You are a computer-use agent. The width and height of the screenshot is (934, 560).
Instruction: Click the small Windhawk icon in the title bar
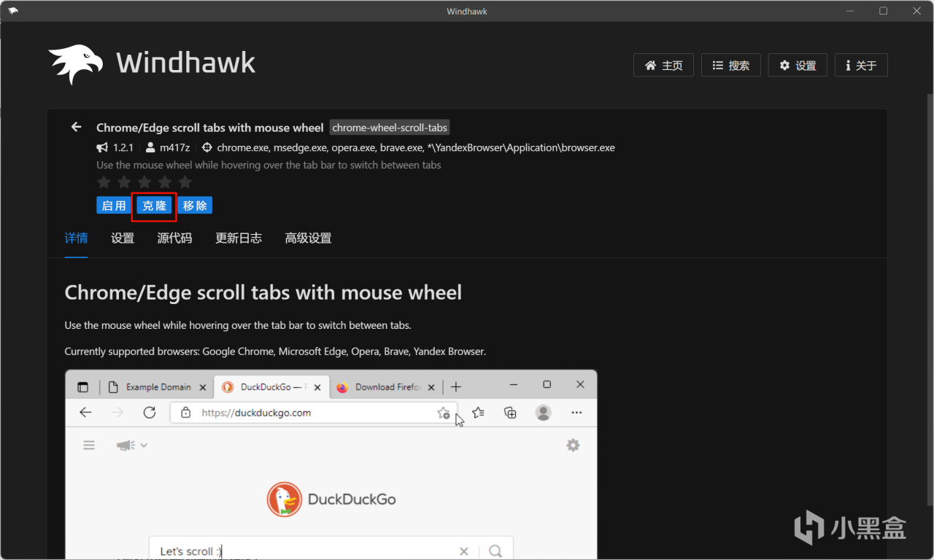pos(13,11)
